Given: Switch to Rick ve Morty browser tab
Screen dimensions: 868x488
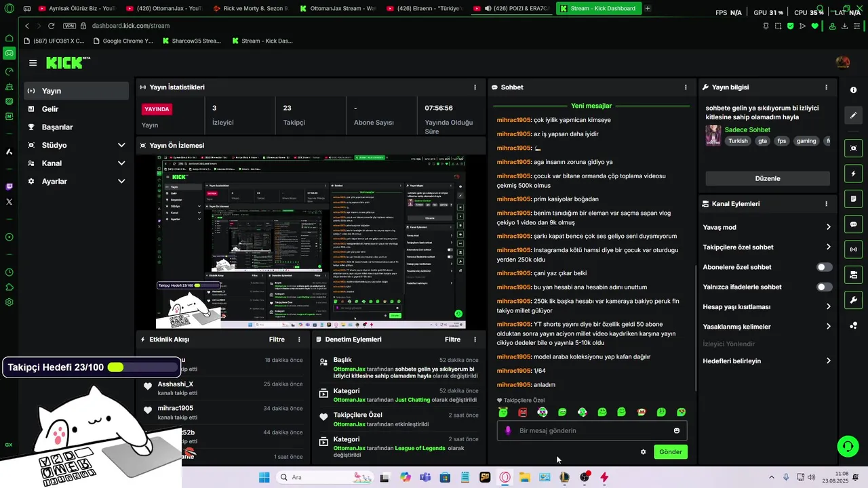Looking at the screenshot, I should pos(250,9).
